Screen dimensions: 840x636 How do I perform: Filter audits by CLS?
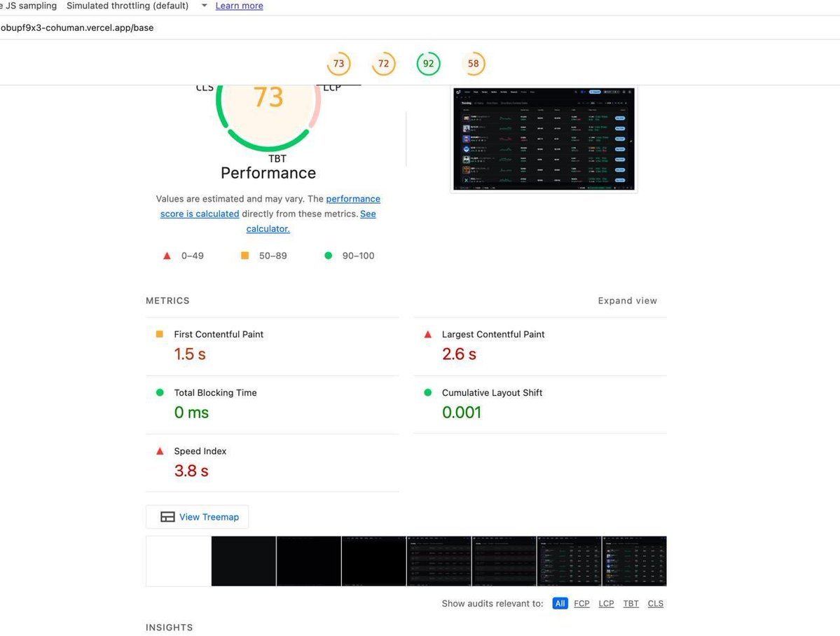[655, 603]
